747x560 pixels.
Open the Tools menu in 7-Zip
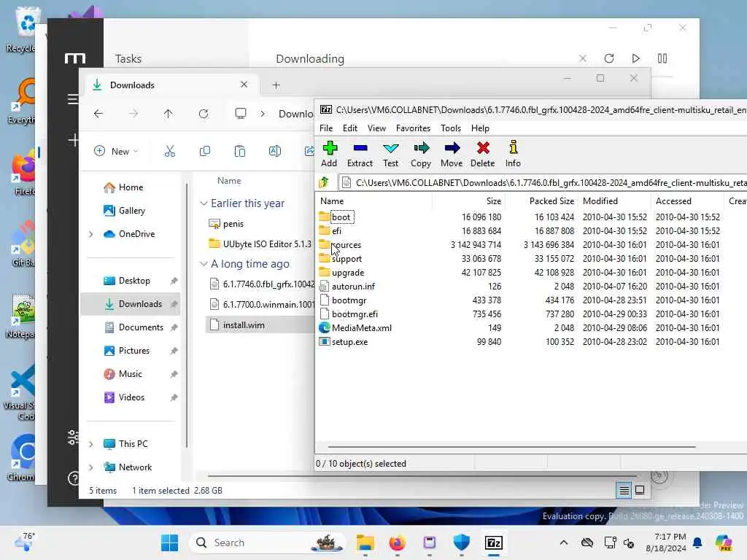click(451, 128)
